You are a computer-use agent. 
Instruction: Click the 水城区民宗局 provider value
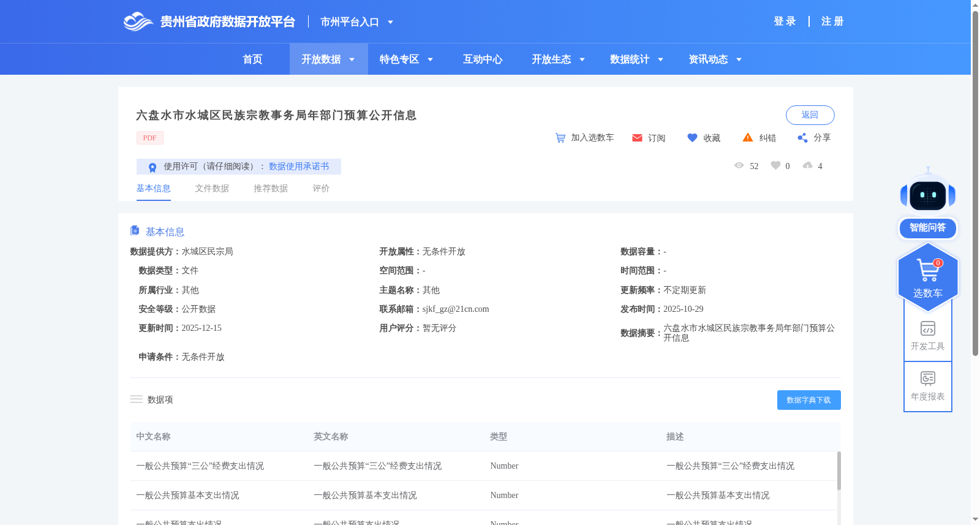click(207, 252)
